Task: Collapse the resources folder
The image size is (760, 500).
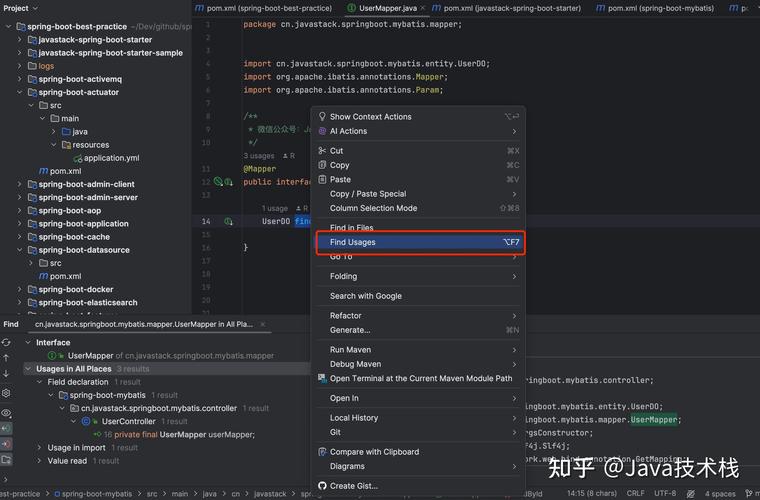Action: pyautogui.click(x=53, y=144)
